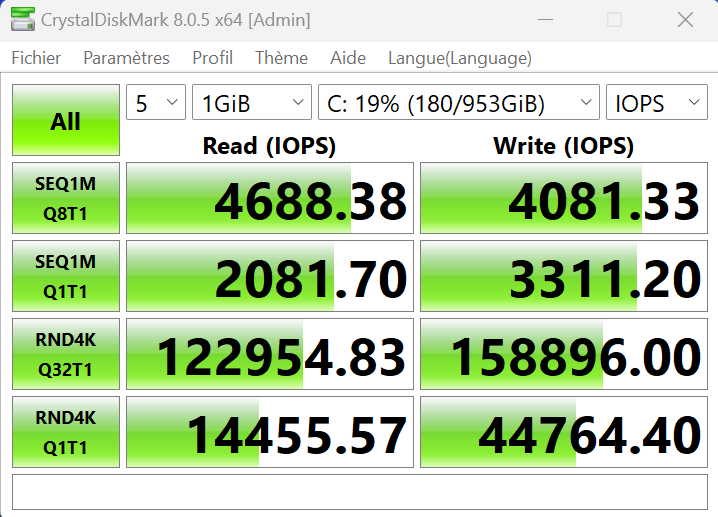Viewport: 718px width, 517px height.
Task: Click the Read (IOPS) column header
Action: (269, 146)
